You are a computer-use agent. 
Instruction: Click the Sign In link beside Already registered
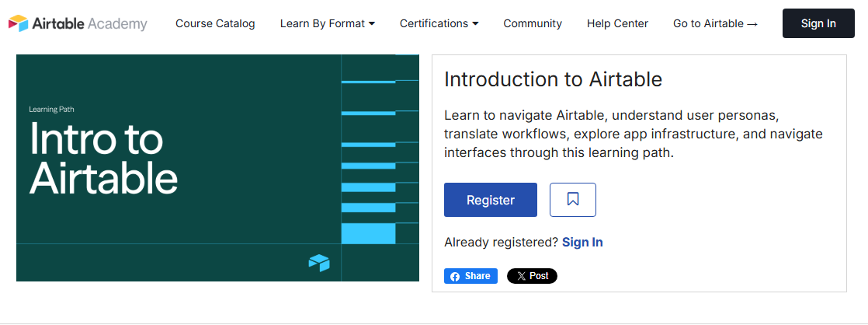pyautogui.click(x=582, y=243)
